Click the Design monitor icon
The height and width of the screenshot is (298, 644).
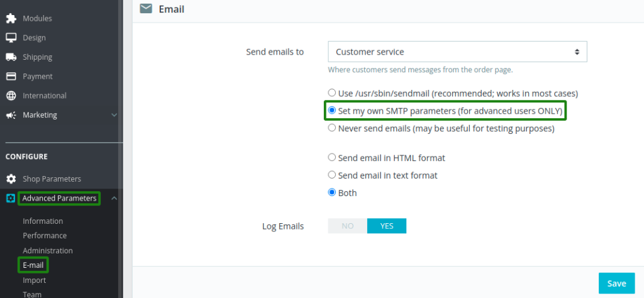coord(11,38)
